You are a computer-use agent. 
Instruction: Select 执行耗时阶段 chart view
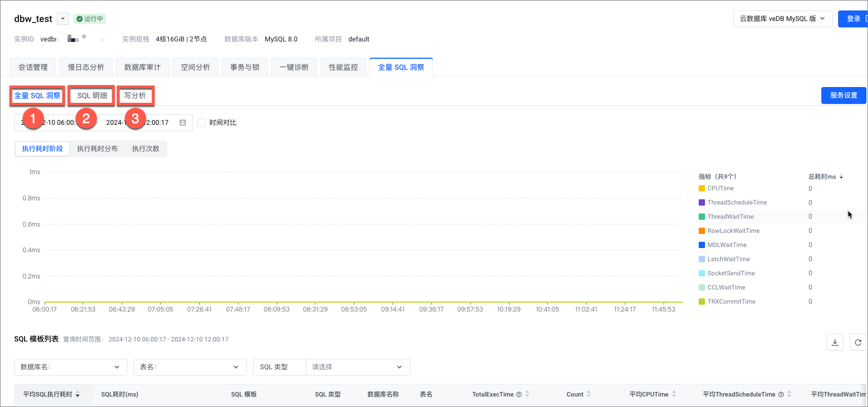tap(42, 149)
